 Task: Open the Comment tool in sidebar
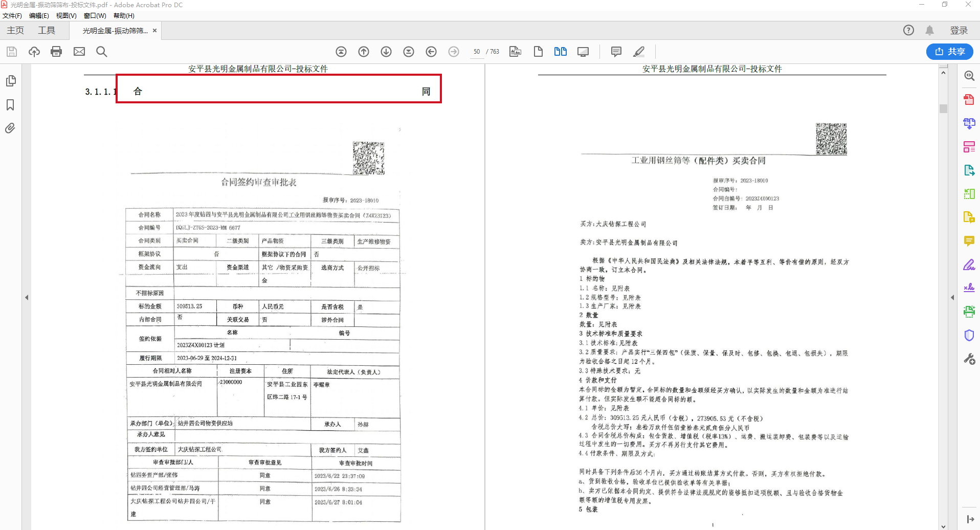tap(969, 241)
